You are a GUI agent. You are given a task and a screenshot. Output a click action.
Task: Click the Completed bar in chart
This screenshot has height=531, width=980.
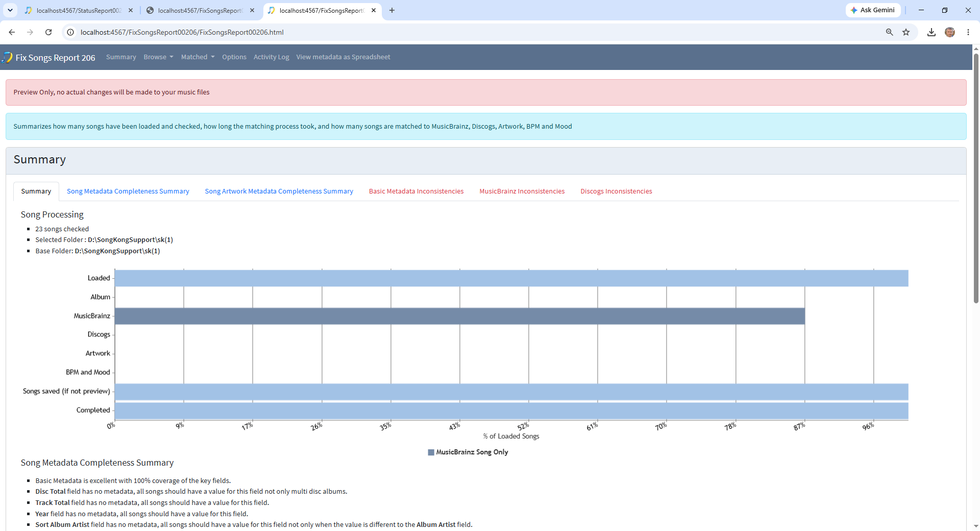pyautogui.click(x=511, y=411)
